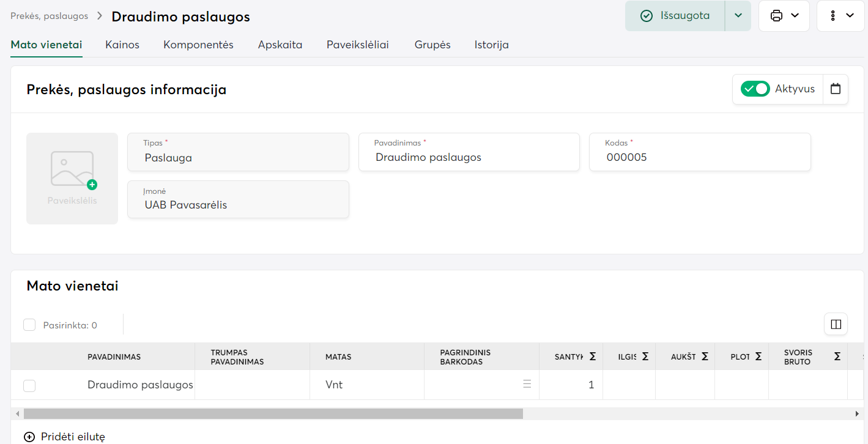This screenshot has height=444, width=868.
Task: Open the calendar icon beside Aktyvus
Action: click(836, 89)
